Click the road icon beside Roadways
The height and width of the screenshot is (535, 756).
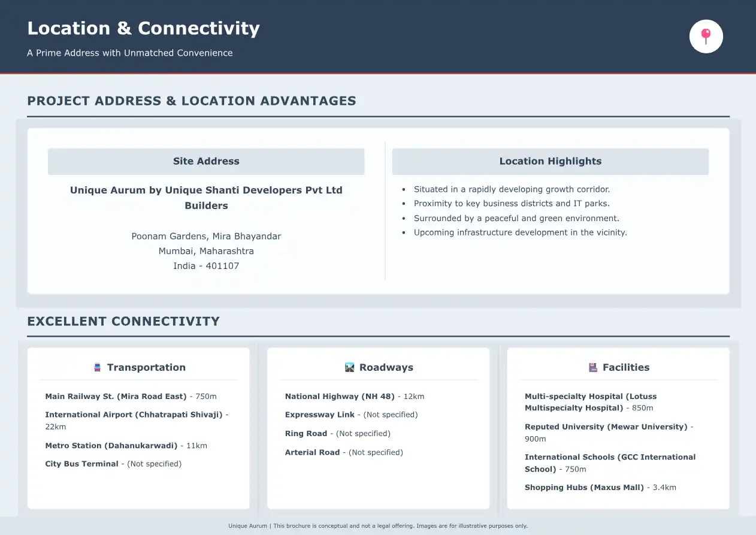(x=350, y=367)
